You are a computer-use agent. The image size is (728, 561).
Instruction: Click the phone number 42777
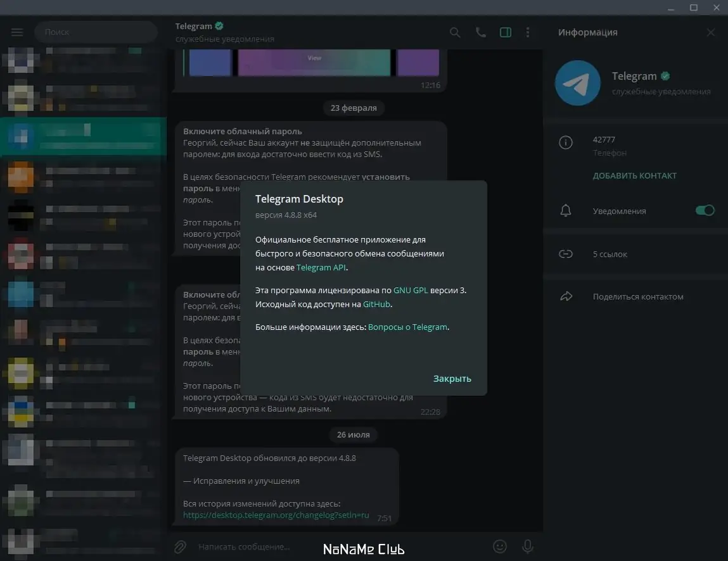click(604, 140)
